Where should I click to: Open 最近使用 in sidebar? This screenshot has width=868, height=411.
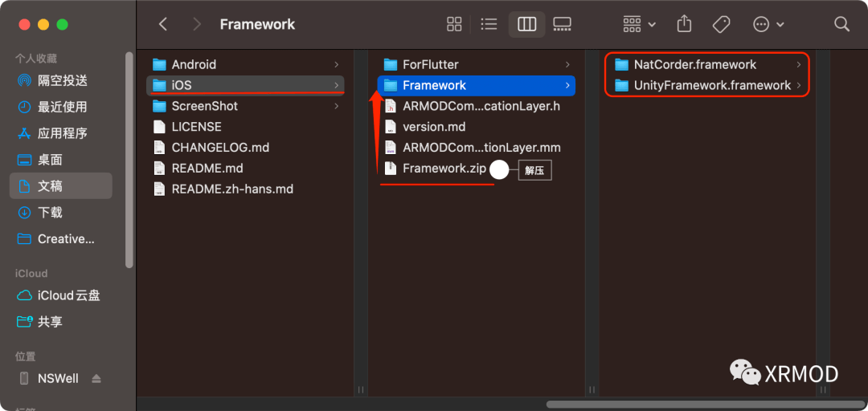(x=61, y=107)
